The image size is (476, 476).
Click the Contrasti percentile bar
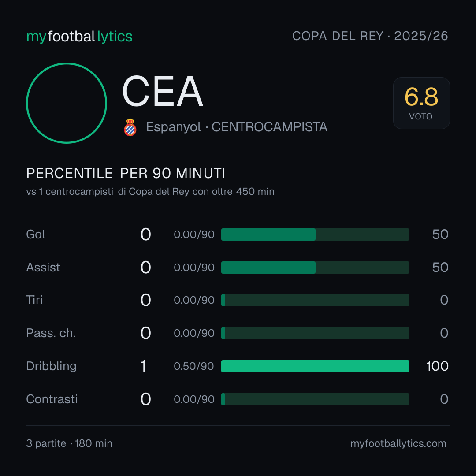point(315,399)
